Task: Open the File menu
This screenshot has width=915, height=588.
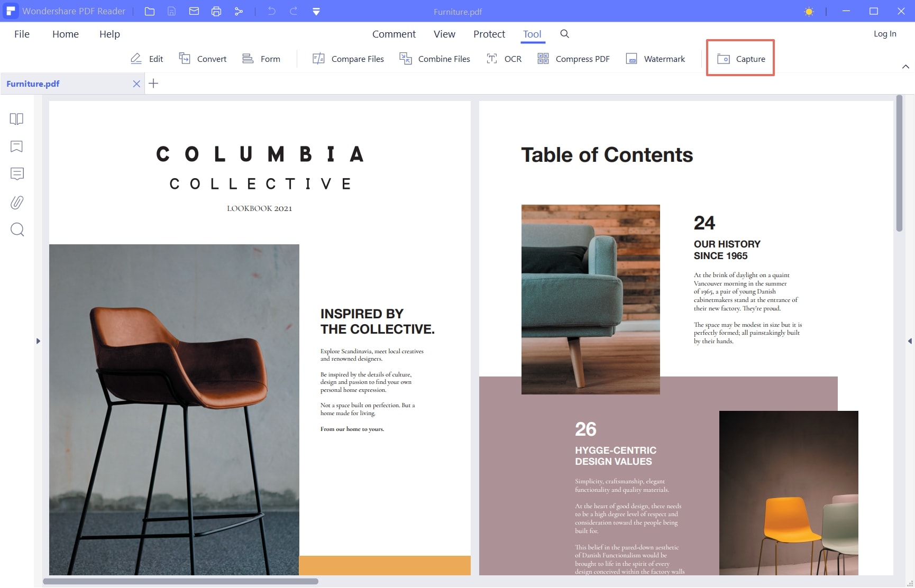Action: tap(22, 34)
